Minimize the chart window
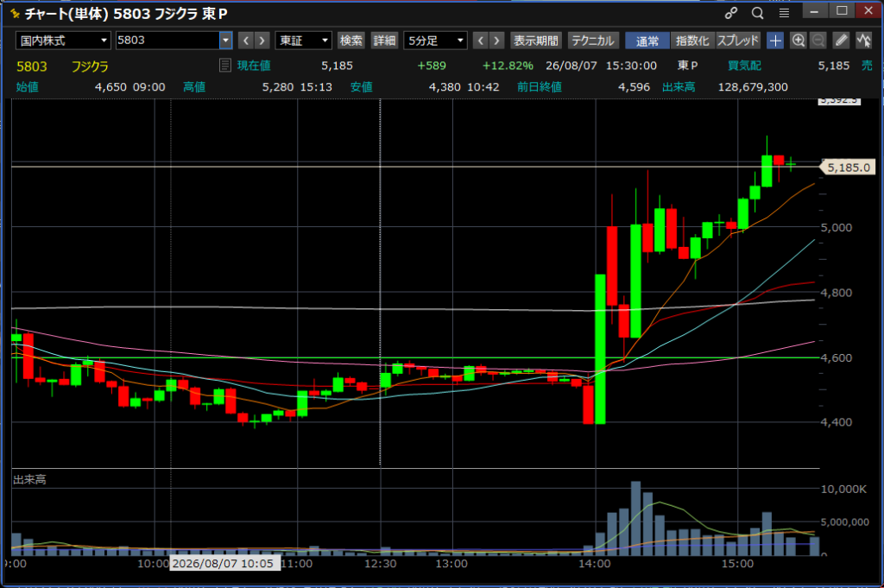Screen dimensions: 884x588 [815, 10]
